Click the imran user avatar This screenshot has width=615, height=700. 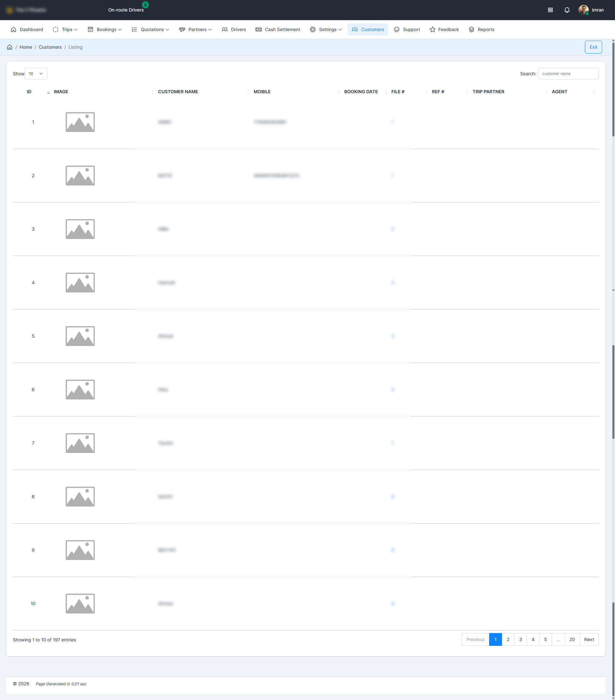click(x=583, y=10)
